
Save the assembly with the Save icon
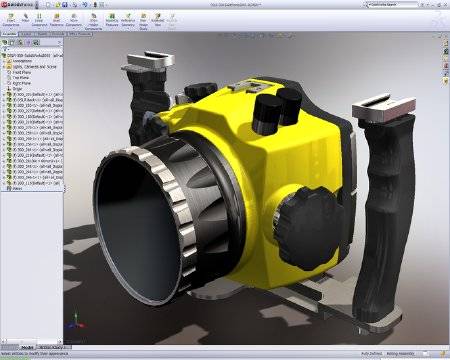65,5
